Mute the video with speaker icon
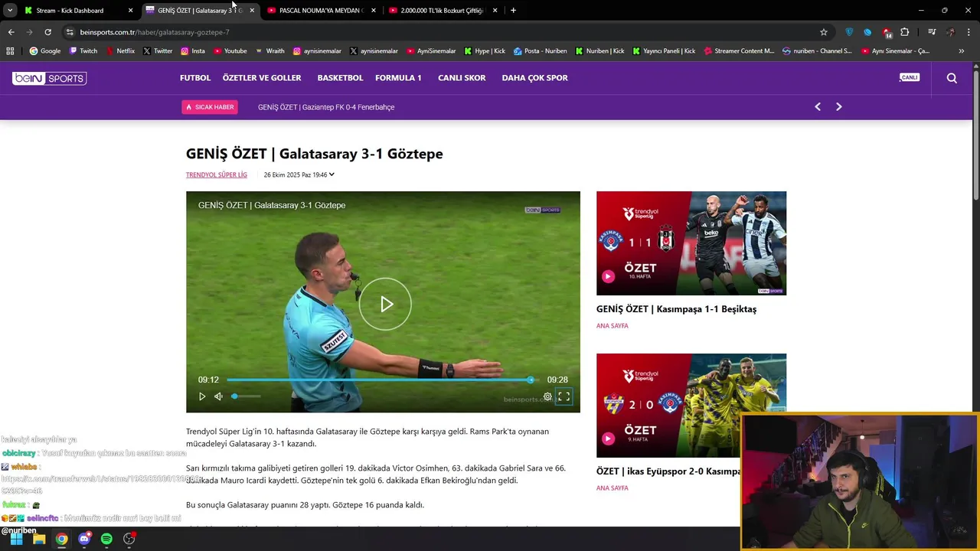980x551 pixels. pyautogui.click(x=218, y=396)
